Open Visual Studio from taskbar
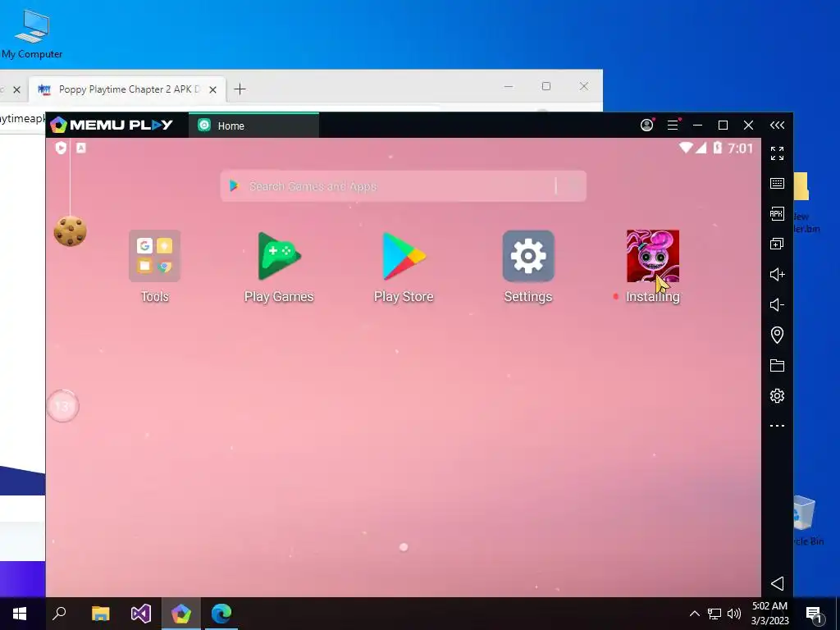Screen dimensions: 840x630 (x=141, y=614)
